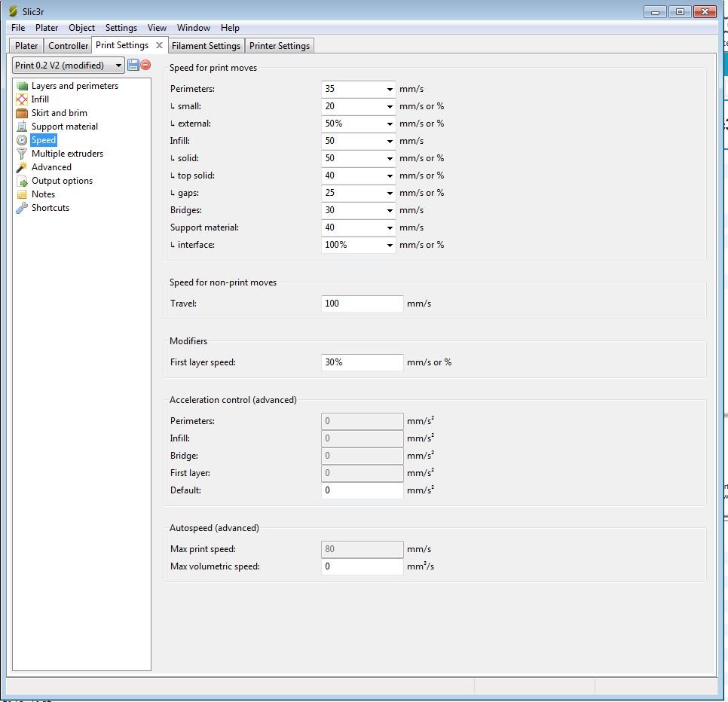Open the Settings menu

(x=121, y=28)
